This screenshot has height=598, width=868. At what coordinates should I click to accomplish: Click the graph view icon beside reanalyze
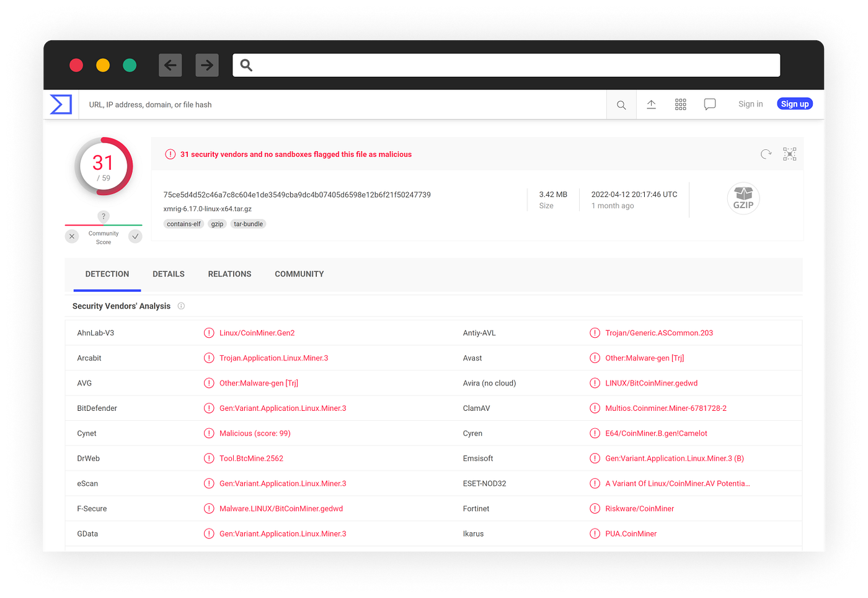coord(790,154)
